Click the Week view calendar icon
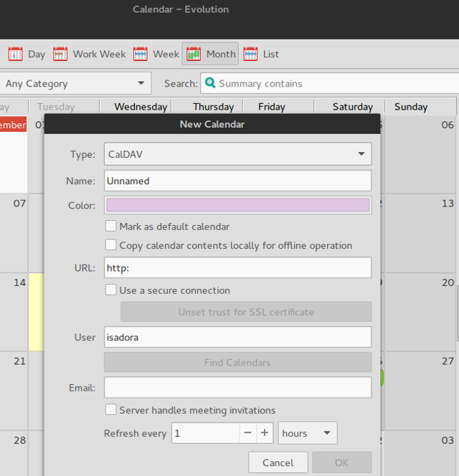This screenshot has width=459, height=476. (x=141, y=54)
